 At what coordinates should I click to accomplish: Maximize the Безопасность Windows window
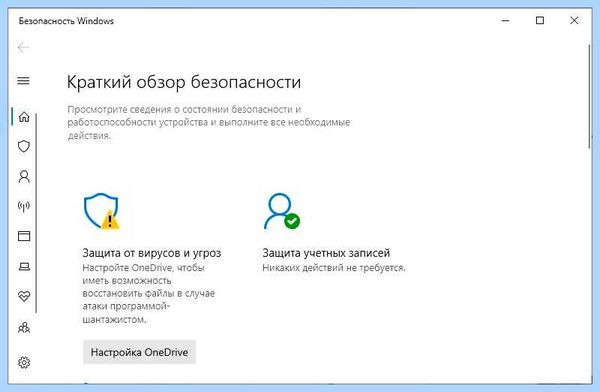tap(540, 21)
